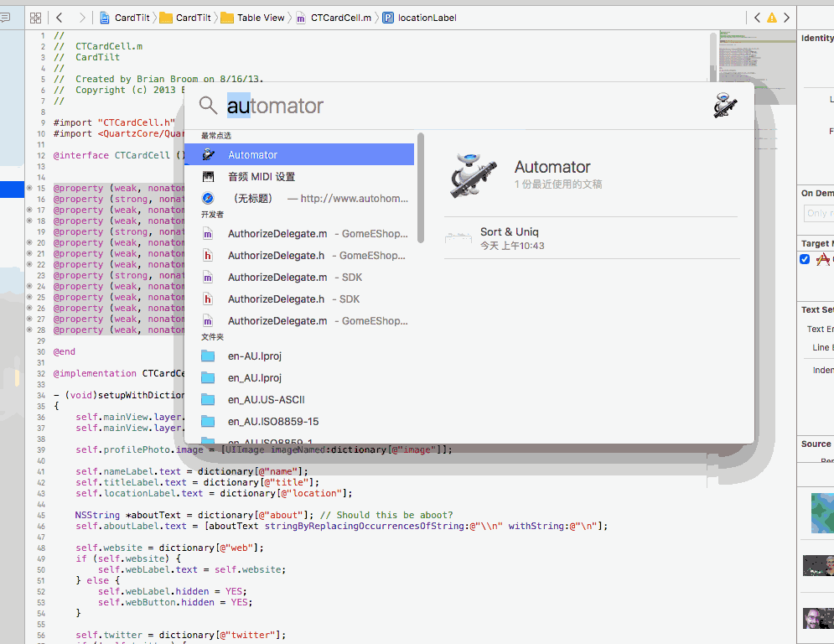This screenshot has width=834, height=644.
Task: Select the 音频 MIDI 设置 result
Action: tap(299, 176)
